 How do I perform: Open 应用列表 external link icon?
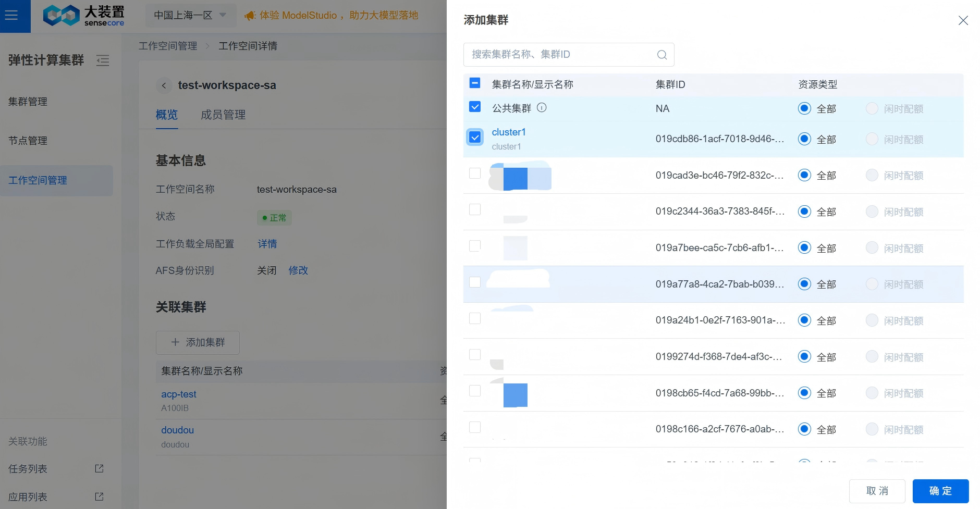pos(99,496)
